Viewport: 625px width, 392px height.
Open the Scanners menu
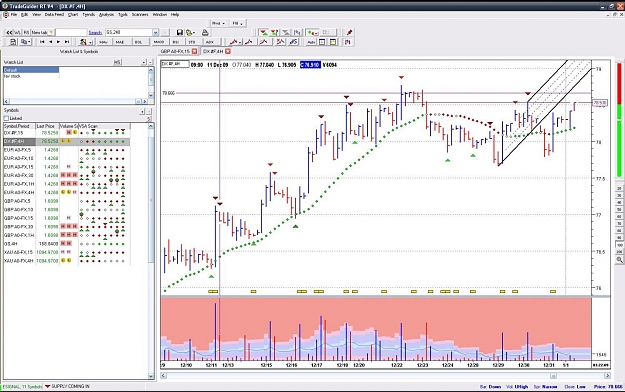(x=140, y=14)
